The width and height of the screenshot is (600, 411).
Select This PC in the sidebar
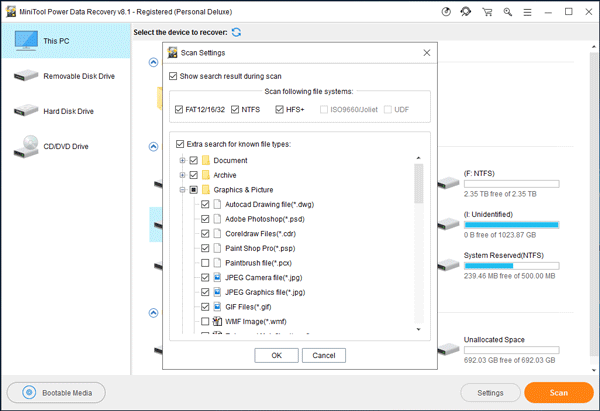tap(66, 41)
